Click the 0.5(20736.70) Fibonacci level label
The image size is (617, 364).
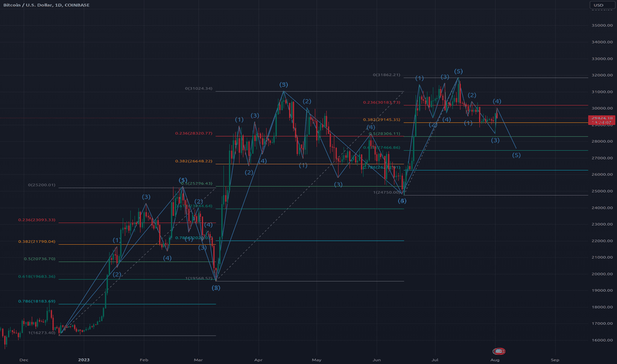click(x=41, y=259)
